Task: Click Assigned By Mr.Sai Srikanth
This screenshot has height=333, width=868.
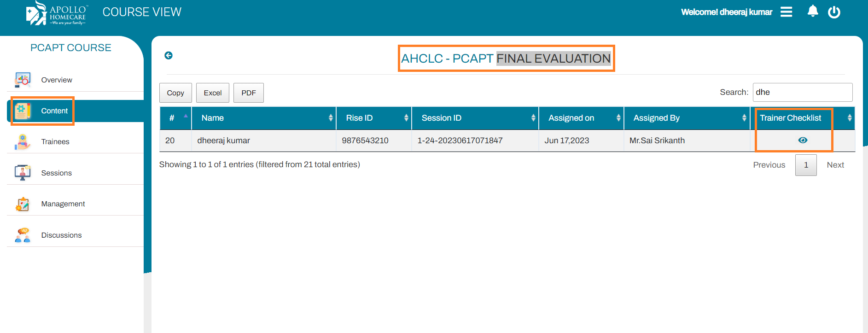Action: (657, 140)
